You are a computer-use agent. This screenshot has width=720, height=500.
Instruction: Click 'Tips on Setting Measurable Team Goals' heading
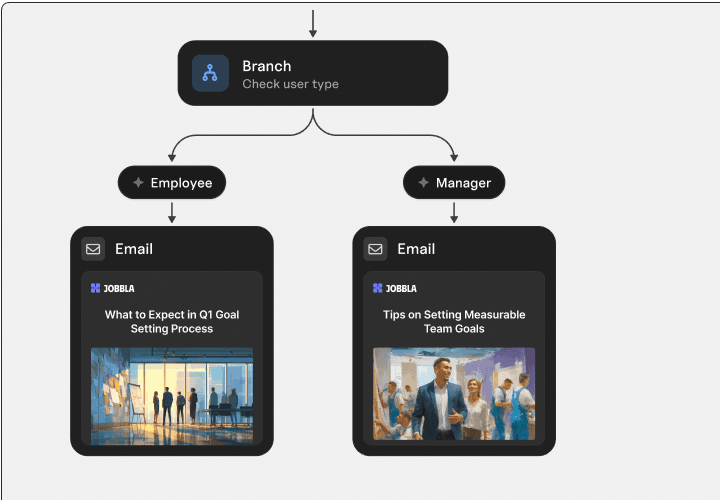click(x=454, y=321)
